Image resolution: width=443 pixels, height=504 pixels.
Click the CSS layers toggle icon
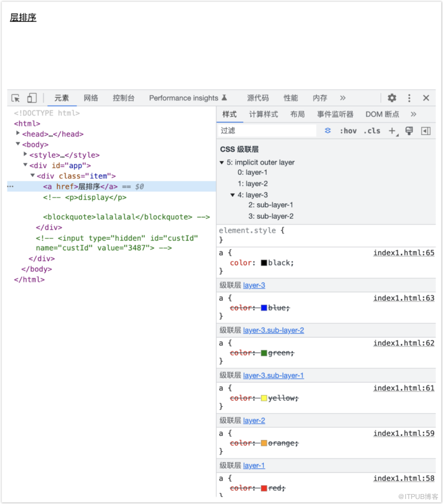tap(327, 130)
